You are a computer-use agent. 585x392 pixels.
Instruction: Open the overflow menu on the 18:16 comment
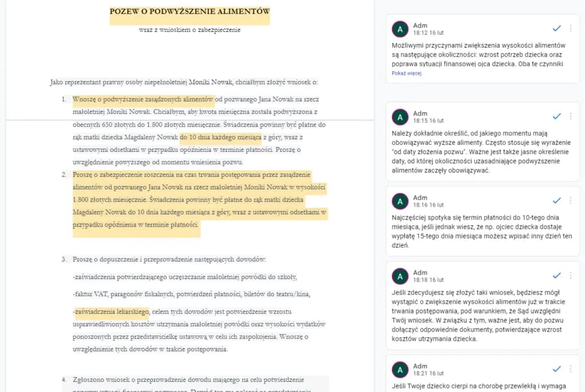coord(569,200)
